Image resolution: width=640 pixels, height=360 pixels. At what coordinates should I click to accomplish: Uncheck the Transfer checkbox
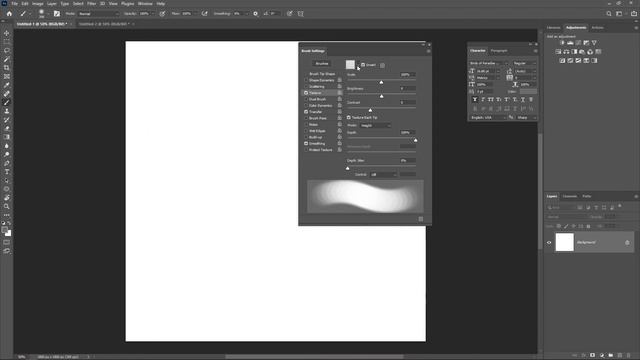click(x=306, y=111)
